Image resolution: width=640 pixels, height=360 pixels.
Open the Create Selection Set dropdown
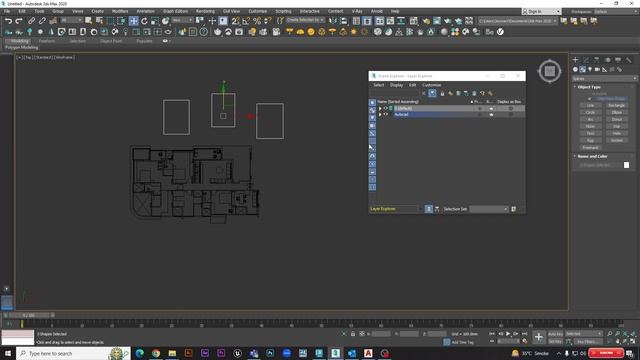305,20
